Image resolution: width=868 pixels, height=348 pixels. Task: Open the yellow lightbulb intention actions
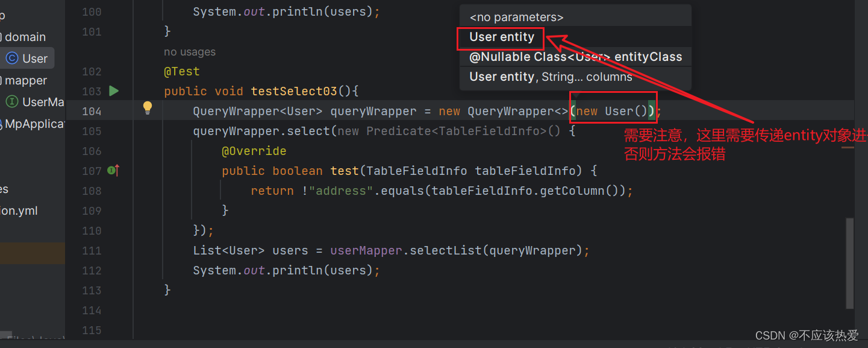click(148, 108)
